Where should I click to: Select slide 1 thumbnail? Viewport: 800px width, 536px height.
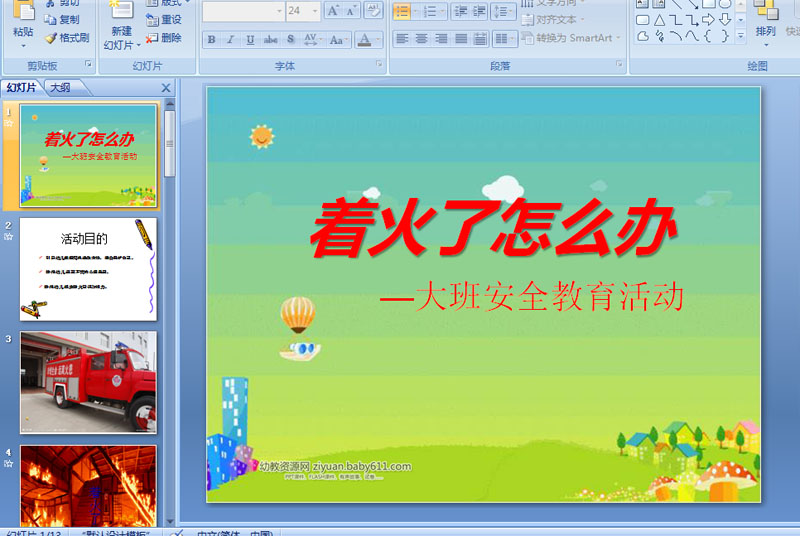pyautogui.click(x=88, y=156)
